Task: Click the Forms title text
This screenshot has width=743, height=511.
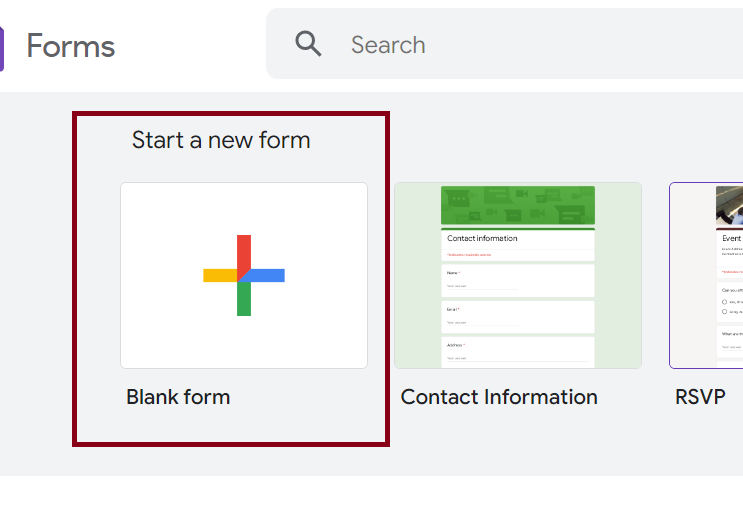Action: (70, 46)
